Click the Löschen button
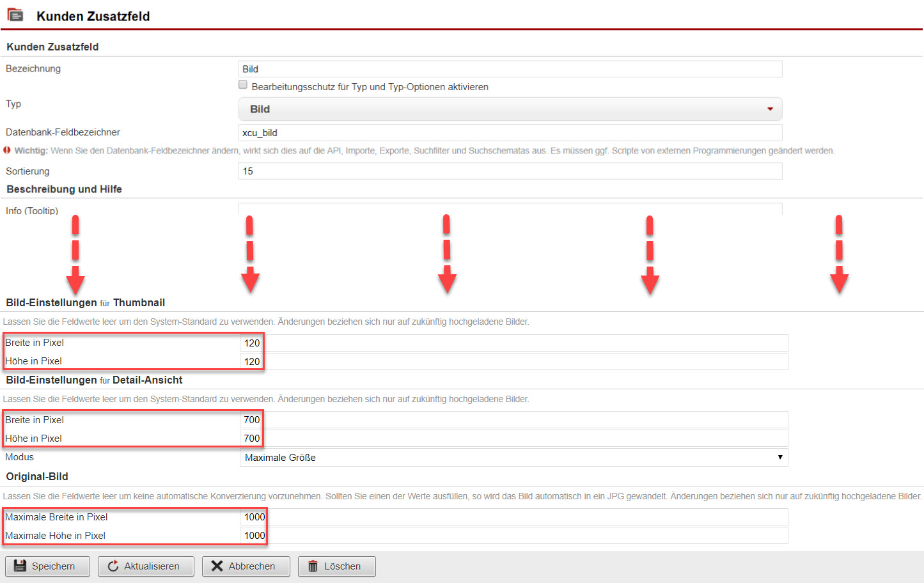 (336, 566)
